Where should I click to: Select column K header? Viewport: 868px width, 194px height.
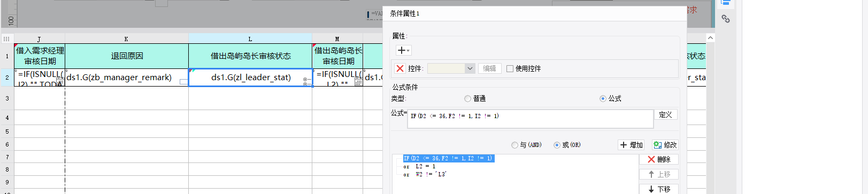tap(126, 39)
